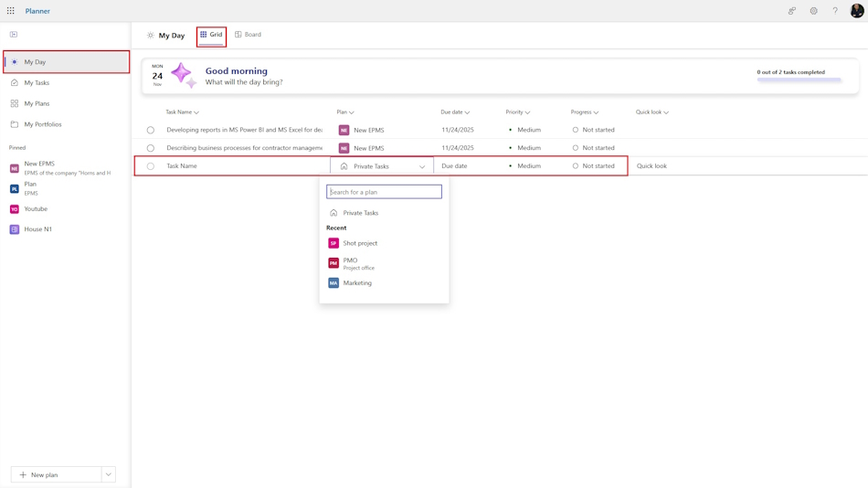Expand the New plan arrow dropdown
This screenshot has width=868, height=488.
pyautogui.click(x=109, y=474)
